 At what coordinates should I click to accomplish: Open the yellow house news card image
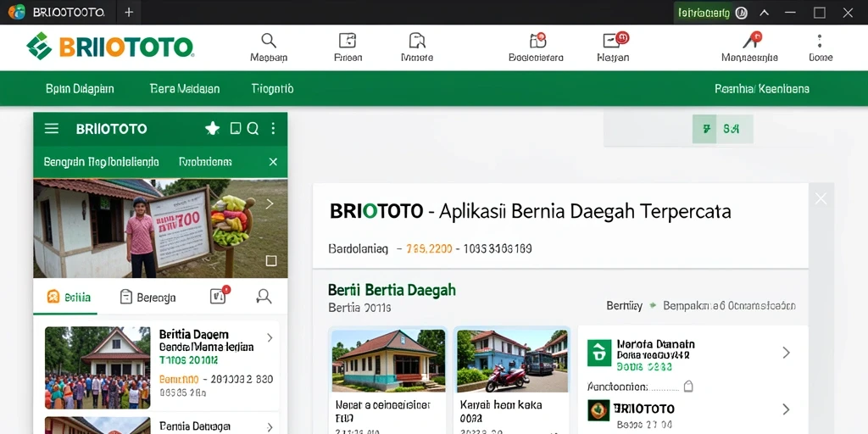[x=388, y=361]
